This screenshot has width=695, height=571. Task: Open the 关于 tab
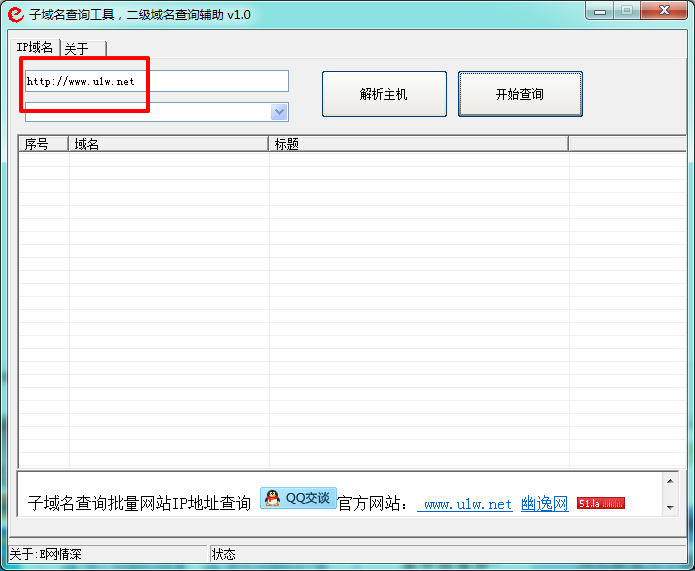coord(83,48)
